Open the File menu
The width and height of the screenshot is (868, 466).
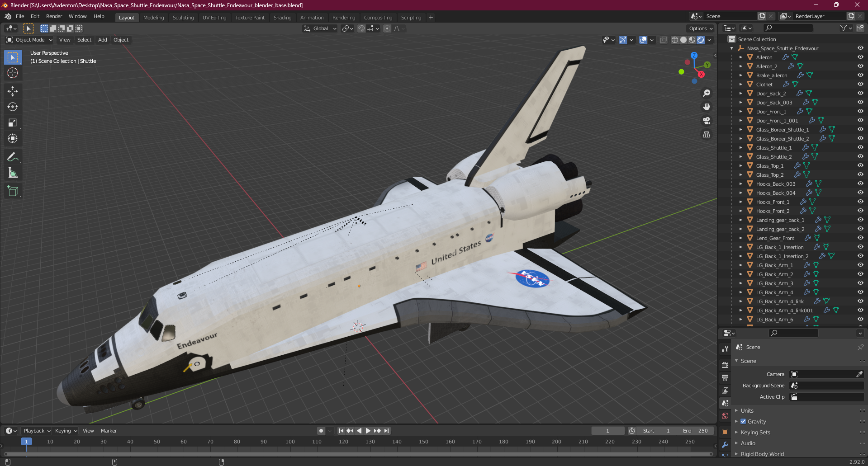pyautogui.click(x=20, y=16)
